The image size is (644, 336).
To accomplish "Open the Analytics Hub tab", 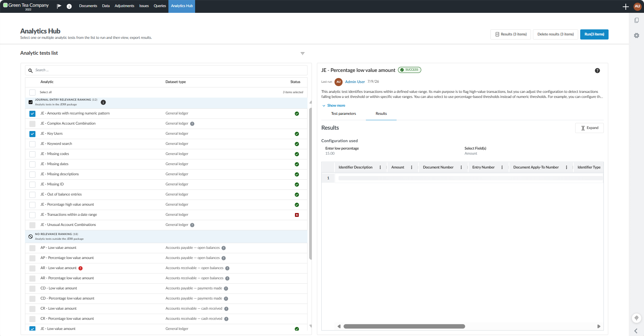I will coord(182,6).
